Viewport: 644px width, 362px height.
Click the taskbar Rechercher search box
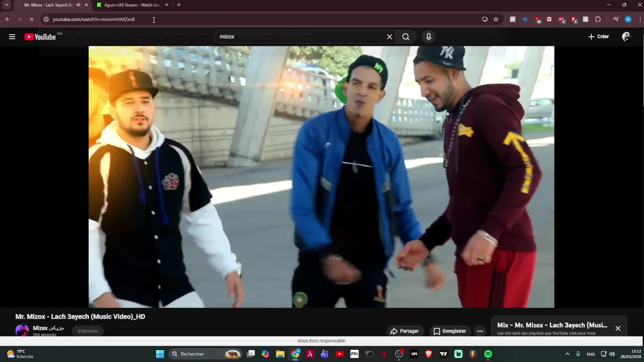pyautogui.click(x=206, y=354)
